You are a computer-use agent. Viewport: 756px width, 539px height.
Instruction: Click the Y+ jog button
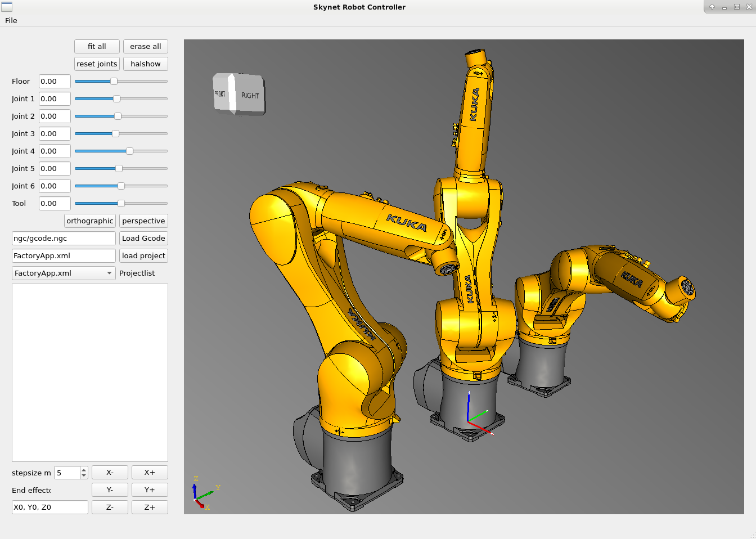[x=150, y=490]
